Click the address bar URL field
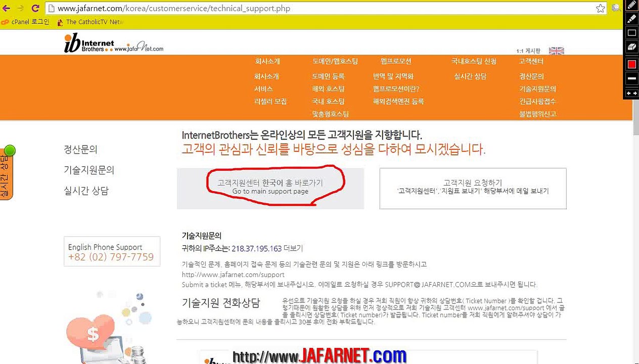The height and width of the screenshot is (364, 639). click(324, 9)
